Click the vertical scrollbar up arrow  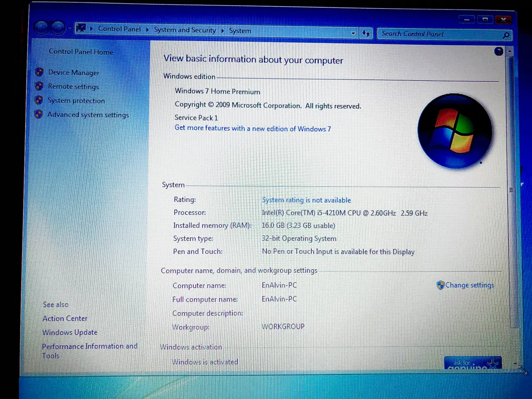(510, 51)
